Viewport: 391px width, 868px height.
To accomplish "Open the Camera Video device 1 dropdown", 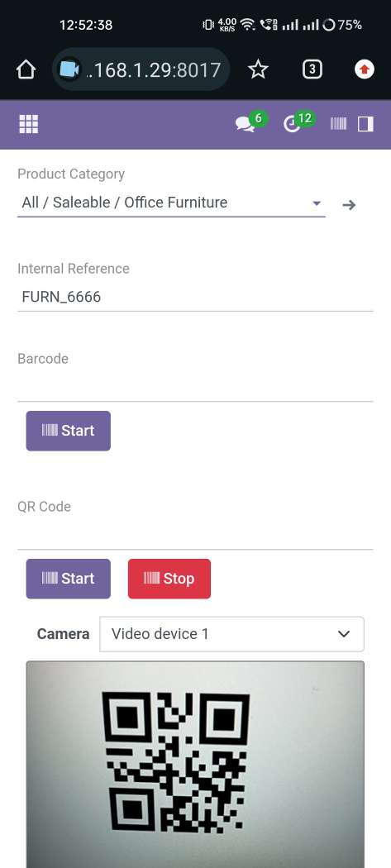I will (231, 634).
